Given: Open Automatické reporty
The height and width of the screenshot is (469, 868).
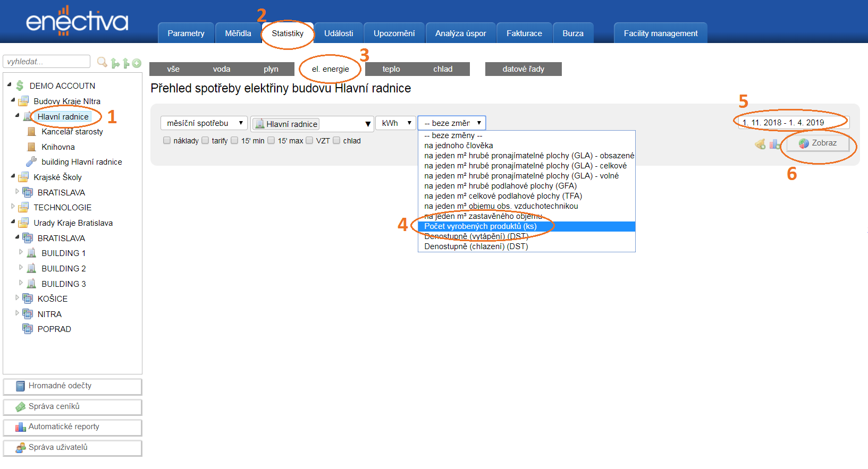Looking at the screenshot, I should [x=72, y=427].
